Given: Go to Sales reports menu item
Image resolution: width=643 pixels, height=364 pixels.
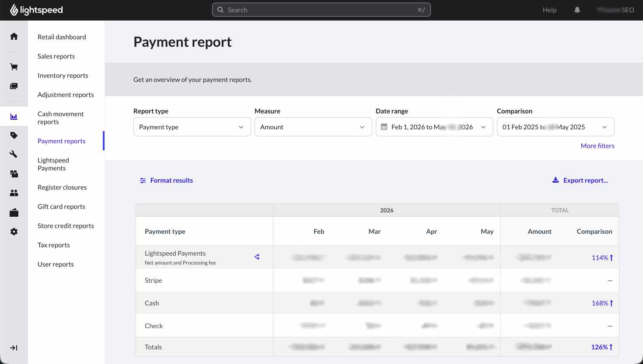Looking at the screenshot, I should pyautogui.click(x=56, y=56).
